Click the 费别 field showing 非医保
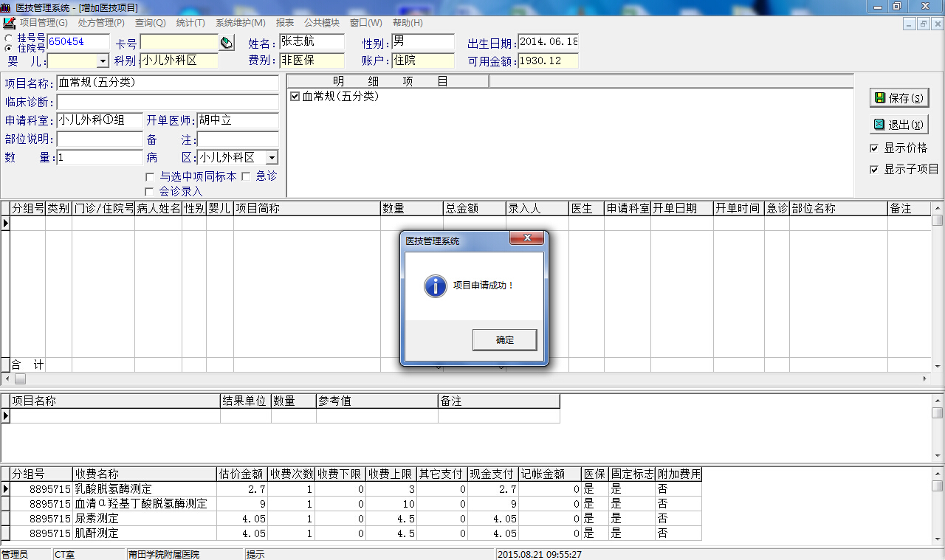The width and height of the screenshot is (945, 560). 312,61
